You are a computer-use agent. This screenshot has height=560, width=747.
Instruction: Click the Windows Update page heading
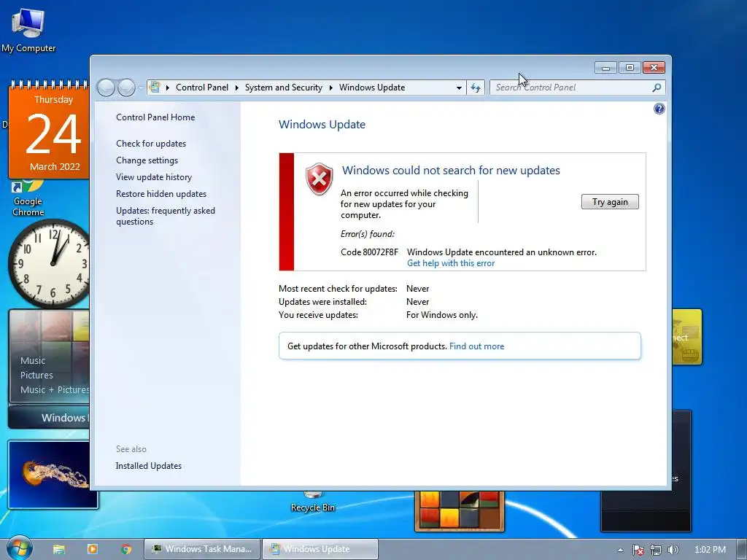tap(322, 125)
